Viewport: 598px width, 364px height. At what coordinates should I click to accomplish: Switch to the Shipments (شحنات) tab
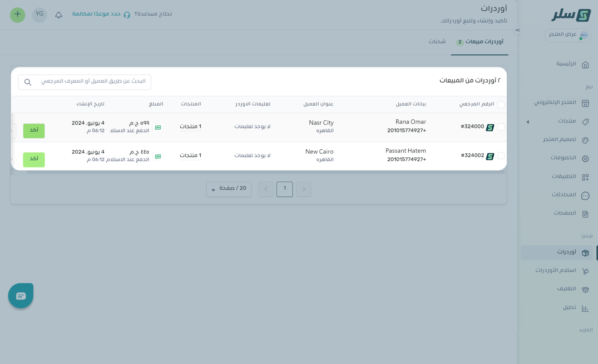point(437,42)
